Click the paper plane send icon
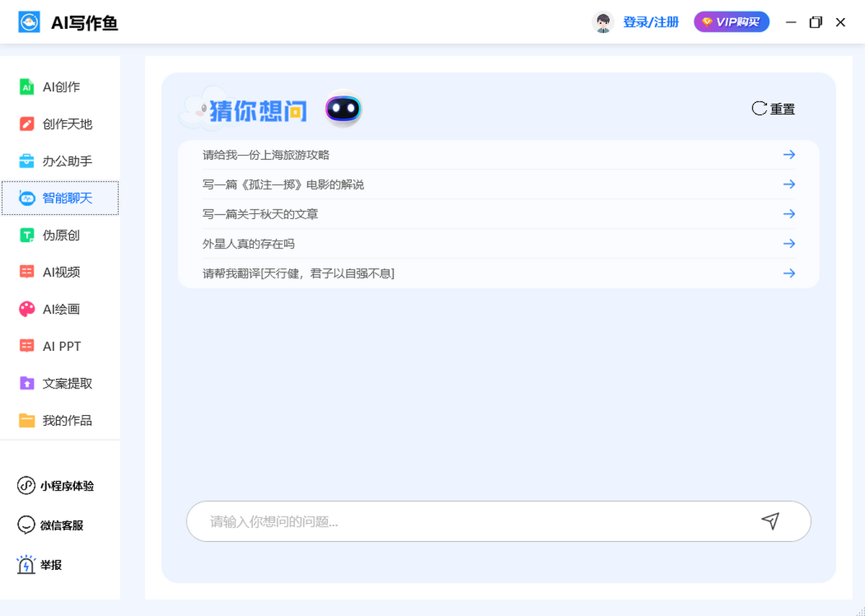 click(770, 521)
